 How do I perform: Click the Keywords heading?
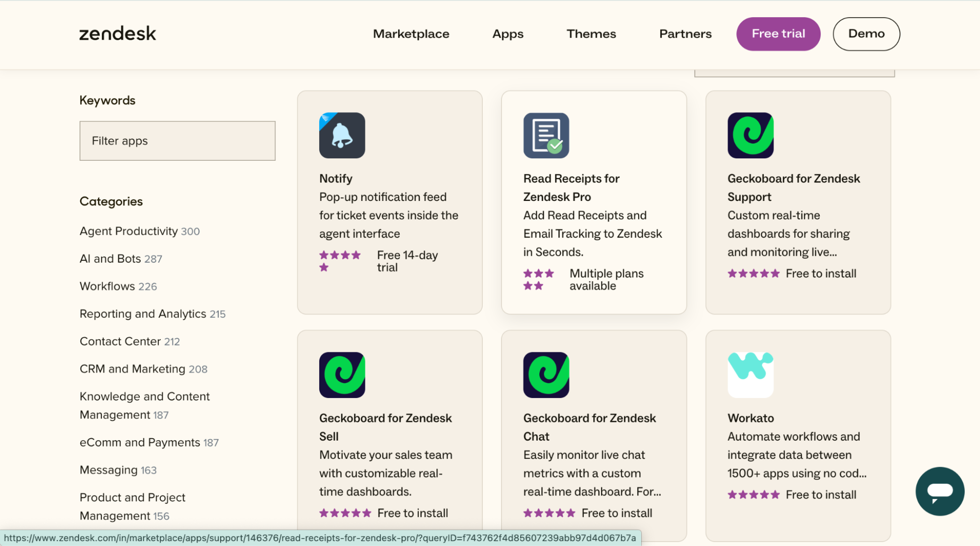pos(107,100)
